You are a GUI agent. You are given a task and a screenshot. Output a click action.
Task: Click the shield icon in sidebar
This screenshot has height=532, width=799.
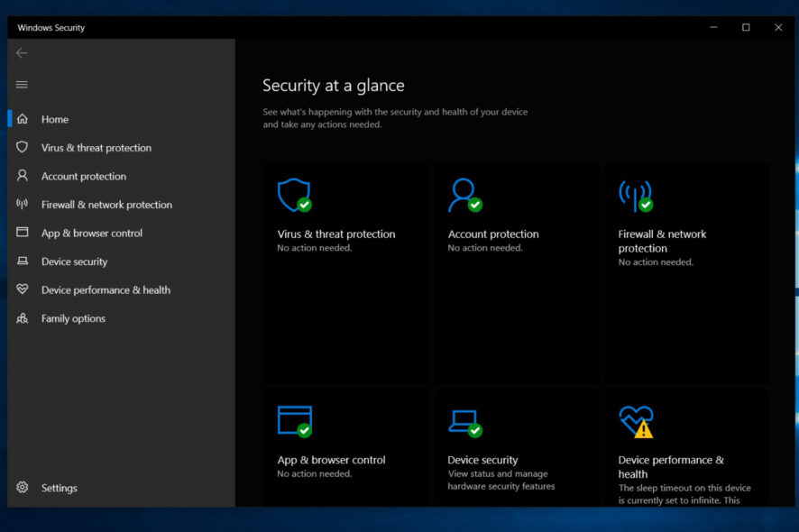click(x=22, y=147)
